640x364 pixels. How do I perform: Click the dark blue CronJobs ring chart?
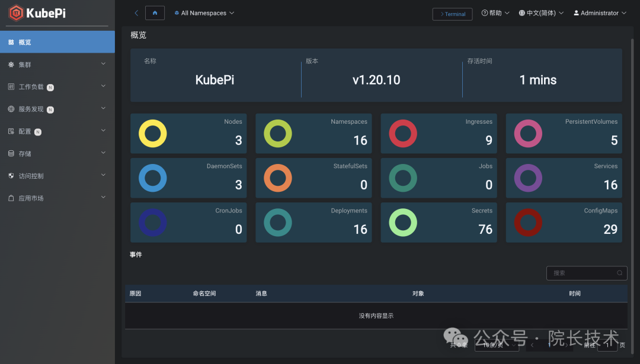point(153,223)
